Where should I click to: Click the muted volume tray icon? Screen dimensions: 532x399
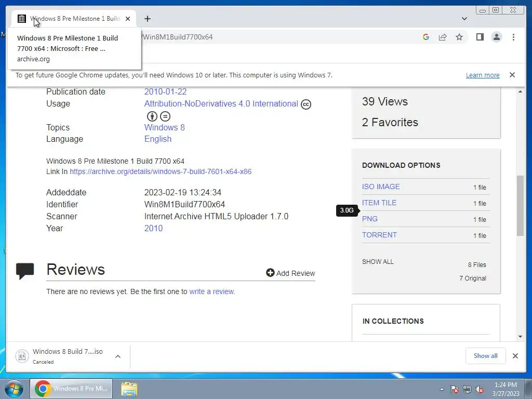coord(480,389)
